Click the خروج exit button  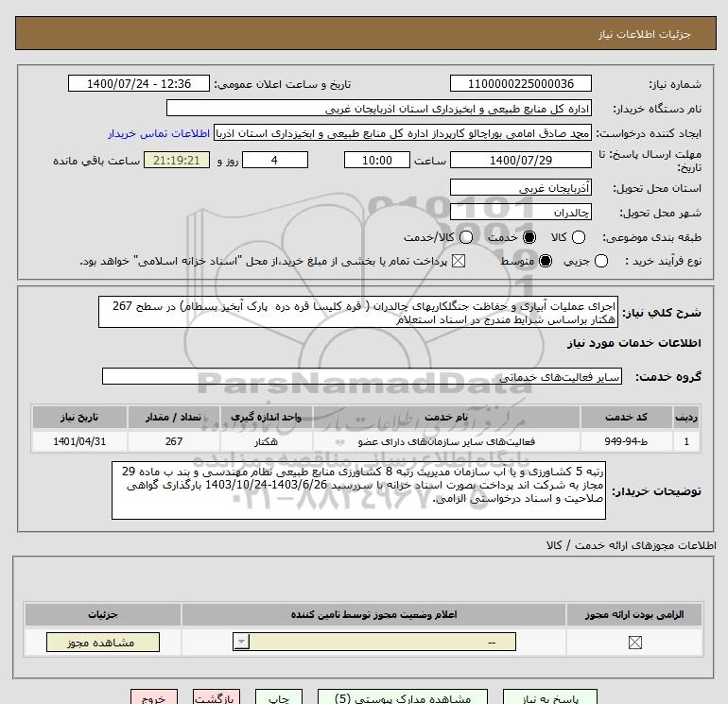154,697
